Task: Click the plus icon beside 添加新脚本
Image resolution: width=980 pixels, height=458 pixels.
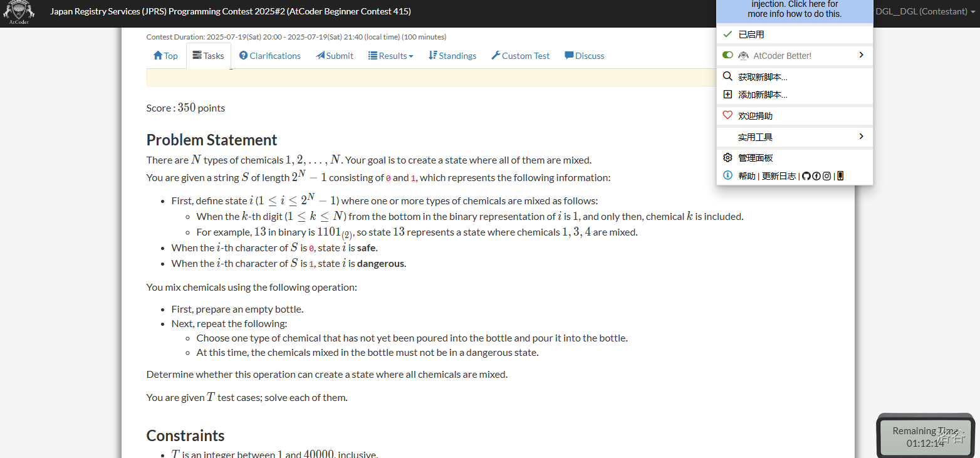Action: [x=727, y=95]
